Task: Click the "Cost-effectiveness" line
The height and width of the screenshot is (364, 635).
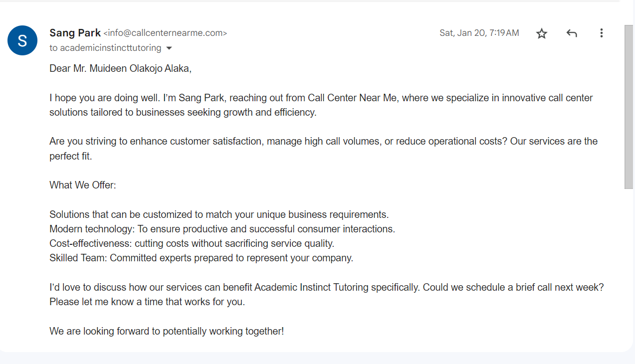Action: pyautogui.click(x=192, y=243)
